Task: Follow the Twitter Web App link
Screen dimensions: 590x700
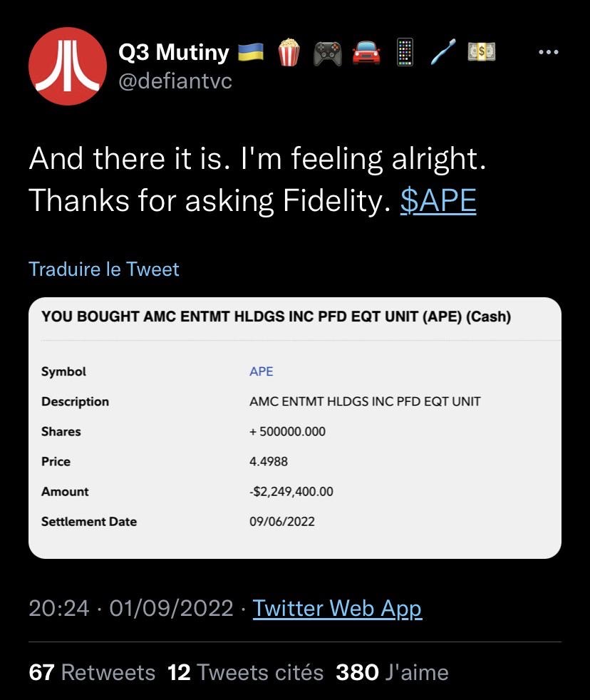Action: [x=337, y=608]
